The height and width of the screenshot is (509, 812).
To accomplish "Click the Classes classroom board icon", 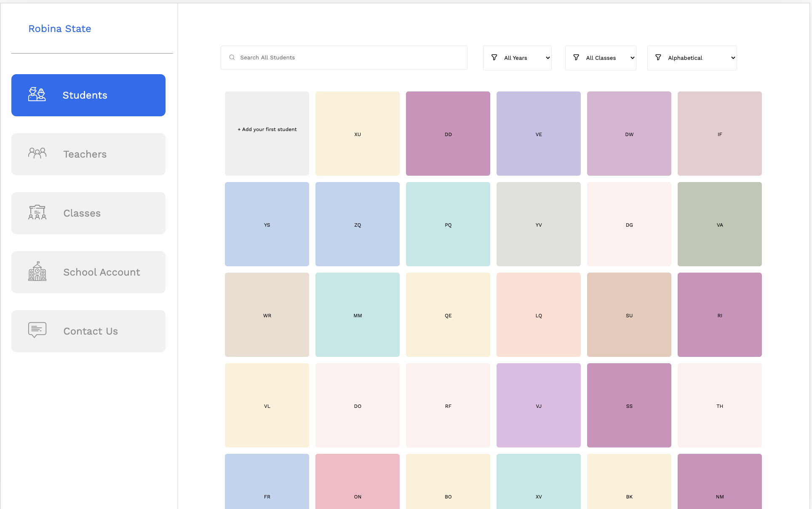I will pos(37,212).
